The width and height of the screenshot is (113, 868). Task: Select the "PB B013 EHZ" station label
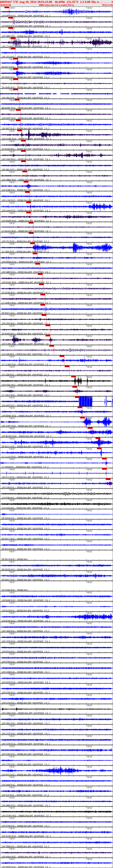8,67
